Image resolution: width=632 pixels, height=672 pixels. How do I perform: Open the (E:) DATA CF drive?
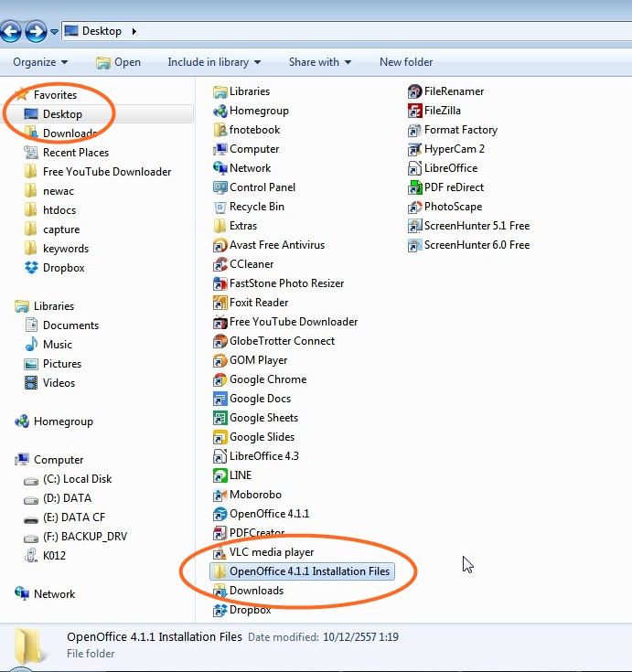coord(64,517)
